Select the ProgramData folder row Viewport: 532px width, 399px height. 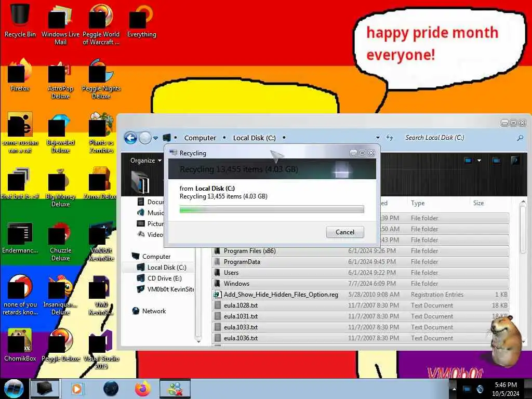click(361, 262)
